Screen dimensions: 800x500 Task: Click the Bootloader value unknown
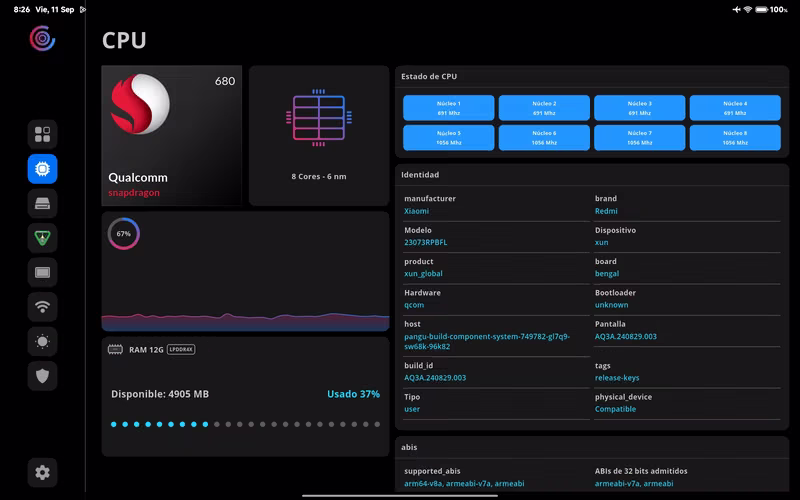coord(611,305)
